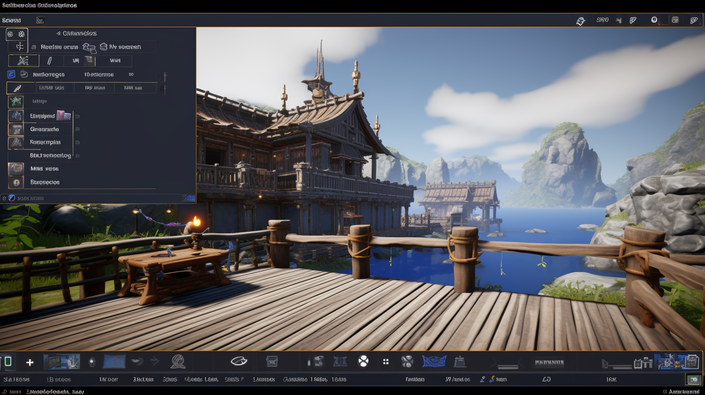Click the oval disc icon in bottom toolbar
This screenshot has width=705, height=395.
click(239, 361)
